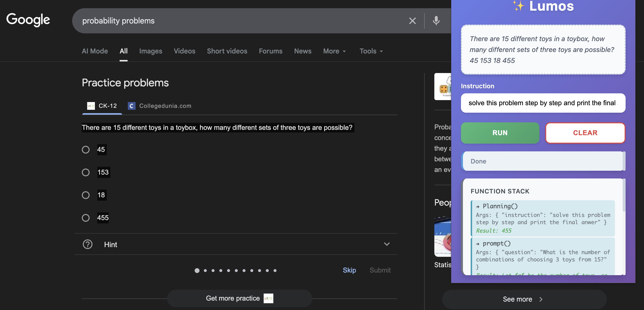This screenshot has height=310, width=644.
Task: Click the See more arrow icon
Action: tap(541, 299)
